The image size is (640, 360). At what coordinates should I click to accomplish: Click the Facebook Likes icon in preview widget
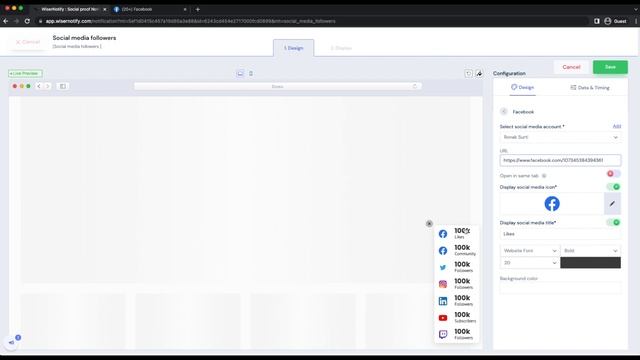[x=443, y=234]
